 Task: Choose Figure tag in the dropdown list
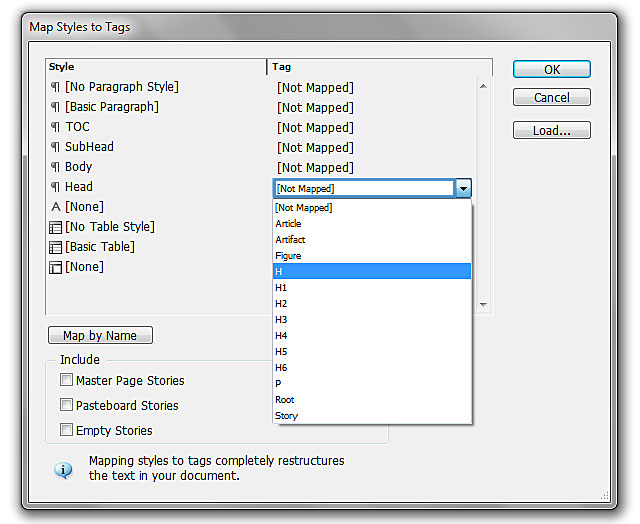click(372, 255)
